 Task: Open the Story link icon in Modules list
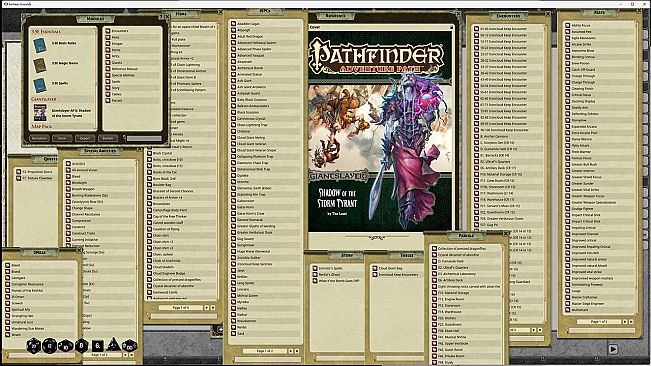(108, 88)
